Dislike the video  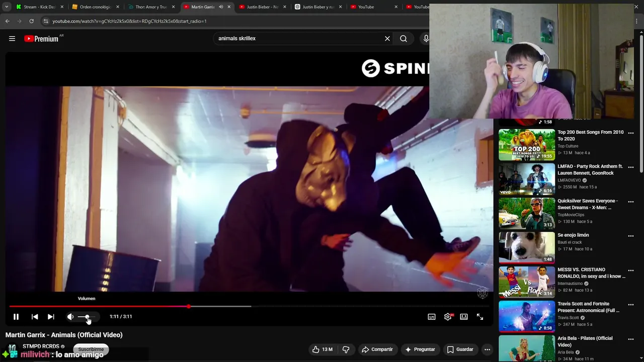point(346,349)
